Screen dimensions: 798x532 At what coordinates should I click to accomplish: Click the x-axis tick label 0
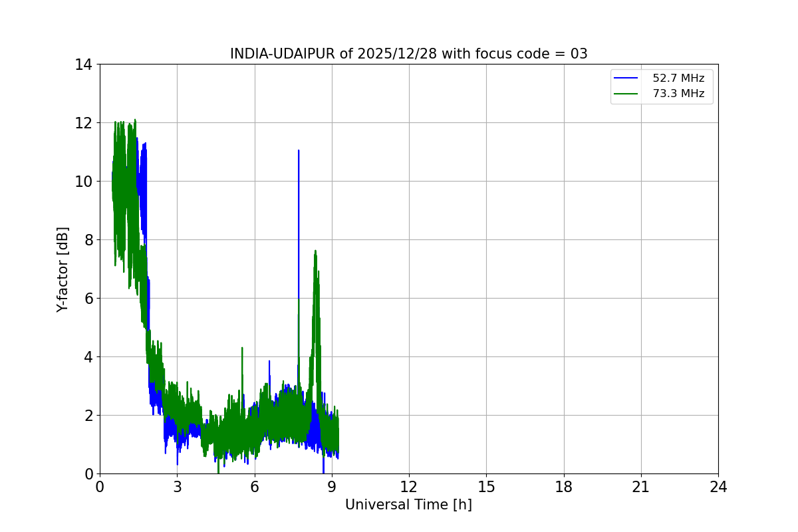tap(100, 487)
